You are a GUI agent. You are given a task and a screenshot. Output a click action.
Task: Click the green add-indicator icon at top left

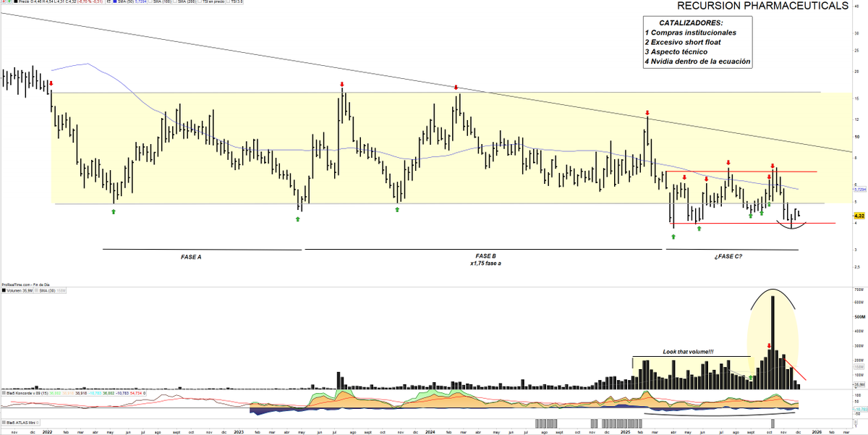(x=10, y=3)
